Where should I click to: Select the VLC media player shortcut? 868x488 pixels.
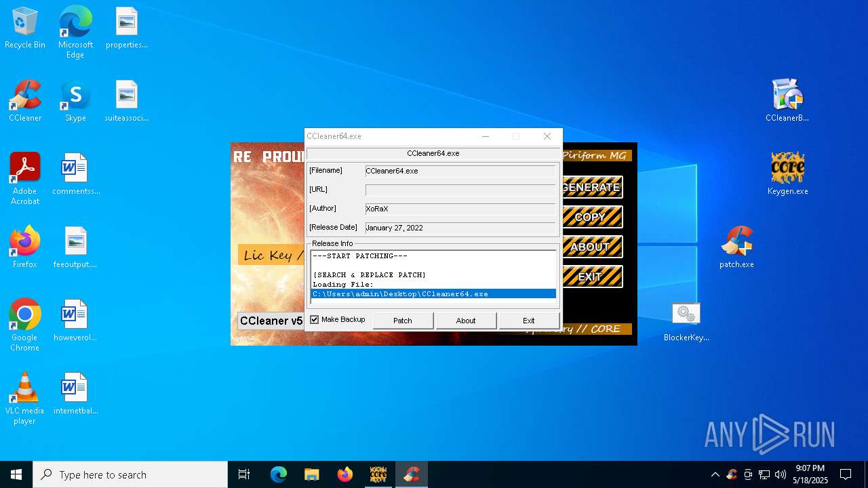tap(25, 399)
